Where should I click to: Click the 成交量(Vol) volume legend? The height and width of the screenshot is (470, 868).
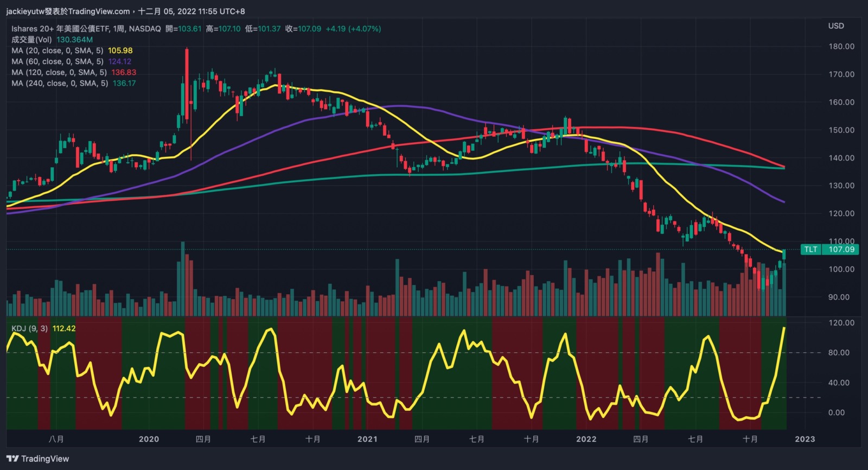pyautogui.click(x=31, y=40)
